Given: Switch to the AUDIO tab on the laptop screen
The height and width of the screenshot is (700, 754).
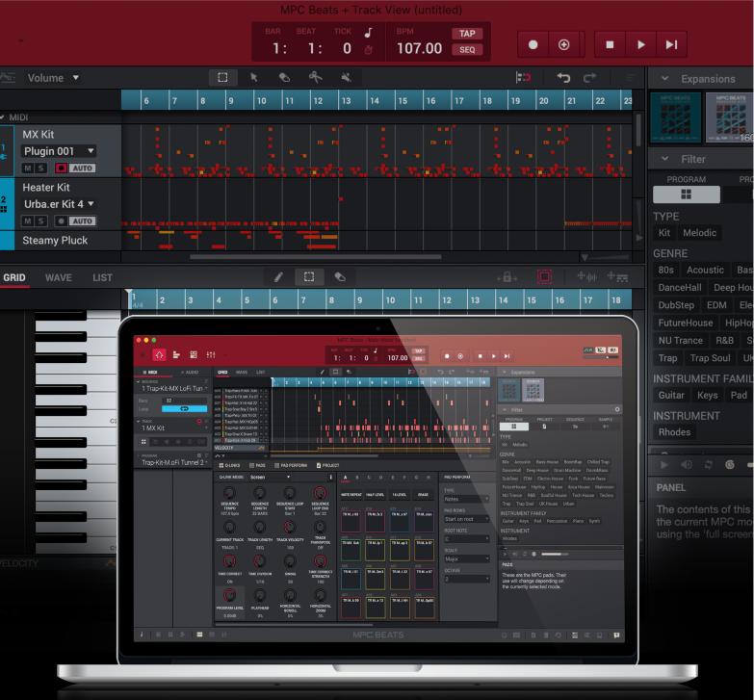Looking at the screenshot, I should coord(190,372).
